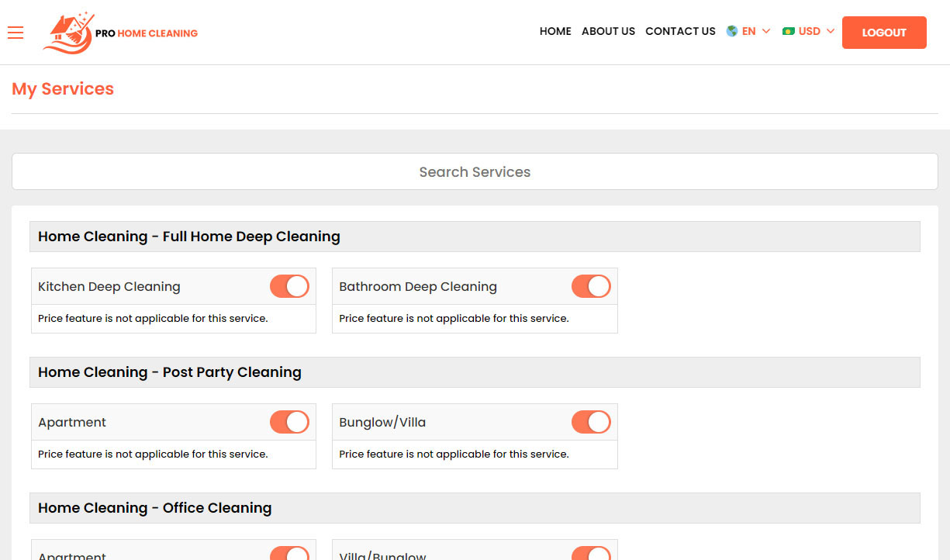Enable the Kitchen Deep Cleaning service
950x560 pixels.
[x=289, y=286]
